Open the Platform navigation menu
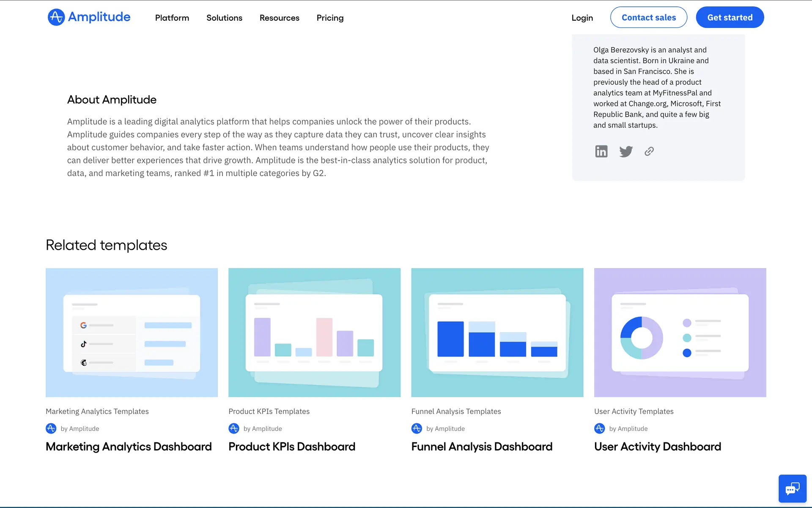This screenshot has width=812, height=508. [x=172, y=18]
